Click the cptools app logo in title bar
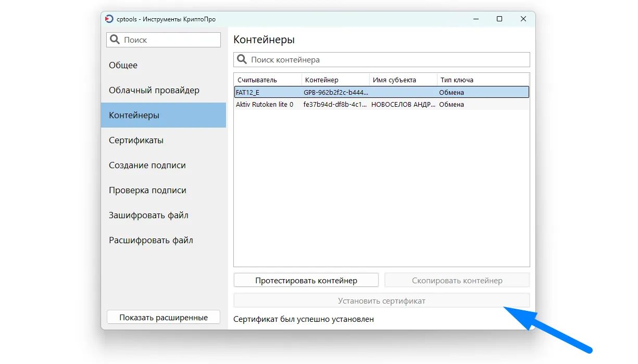This screenshot has height=364, width=638. 109,19
